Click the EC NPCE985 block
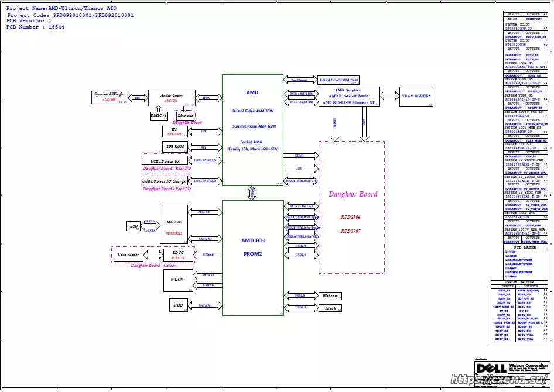Screen dimensions: 554x392 pyautogui.click(x=175, y=132)
